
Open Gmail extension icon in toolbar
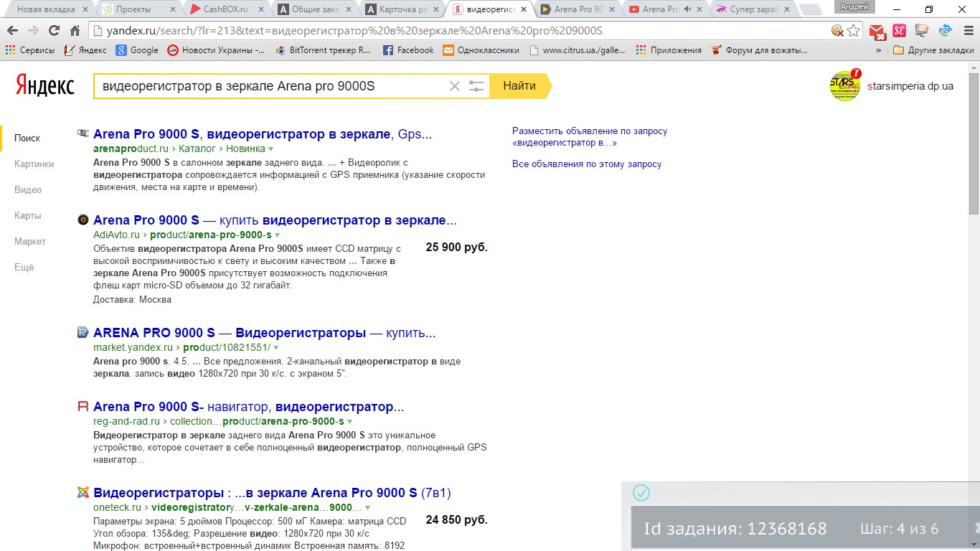pyautogui.click(x=877, y=32)
